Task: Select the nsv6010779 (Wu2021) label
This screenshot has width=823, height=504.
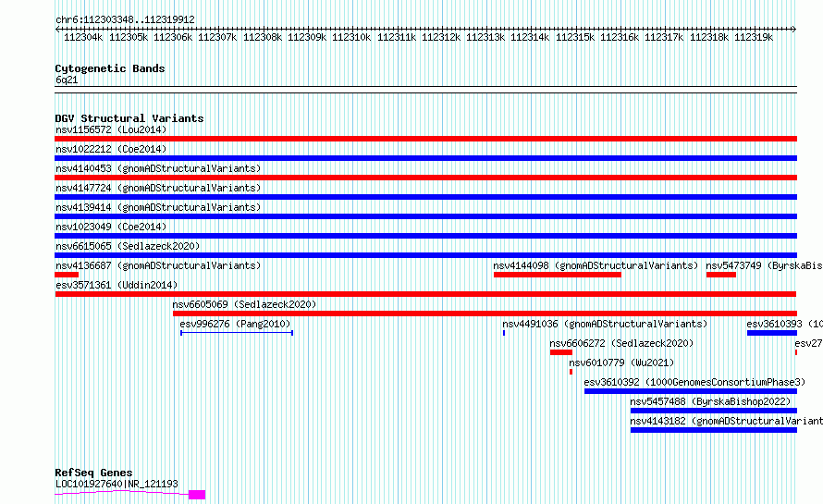Action: [621, 363]
